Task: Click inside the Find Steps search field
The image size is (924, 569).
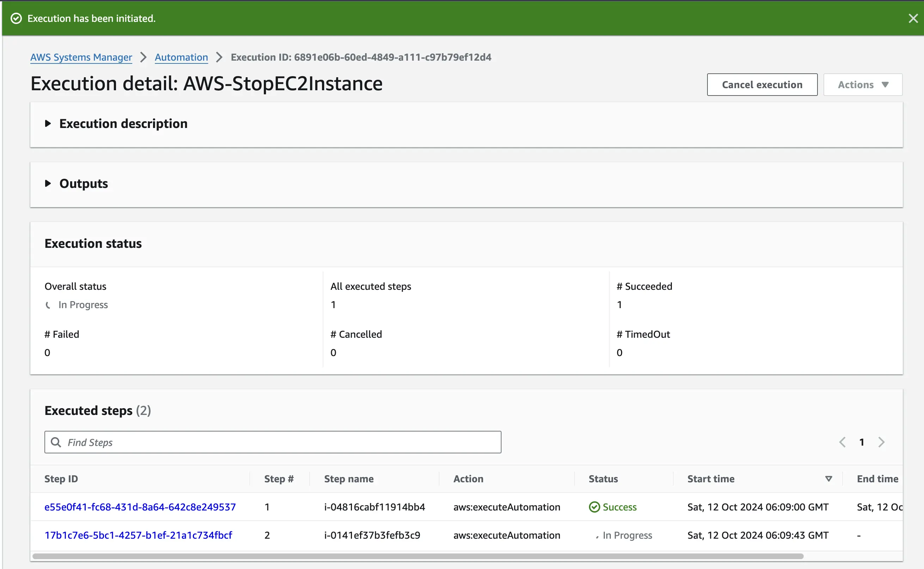Action: (x=263, y=442)
